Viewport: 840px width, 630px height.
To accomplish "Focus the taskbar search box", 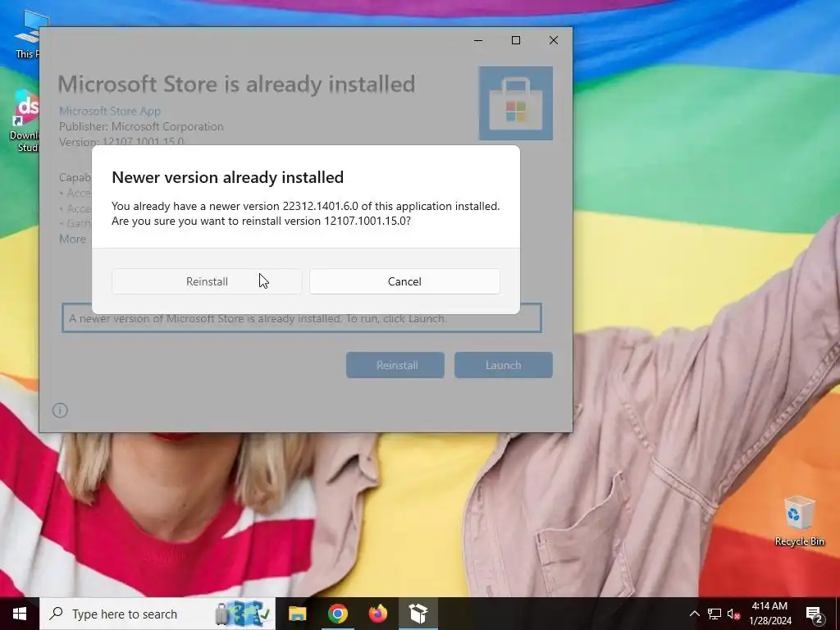I will [x=157, y=614].
